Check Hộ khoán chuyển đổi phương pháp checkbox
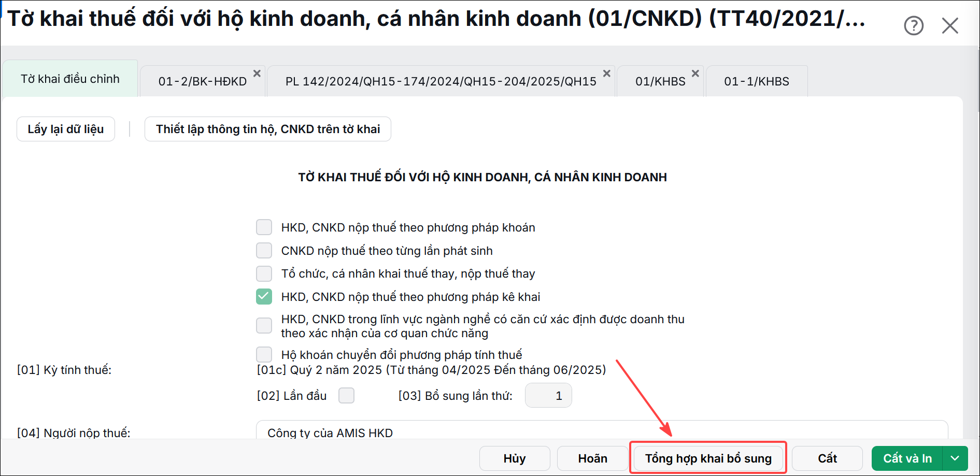The height and width of the screenshot is (476, 980). point(264,354)
